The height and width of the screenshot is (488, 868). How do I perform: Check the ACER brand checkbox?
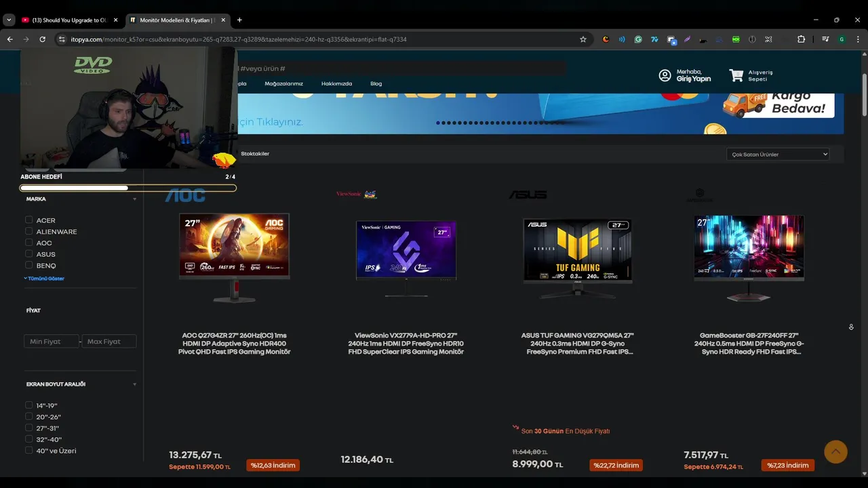pos(29,220)
